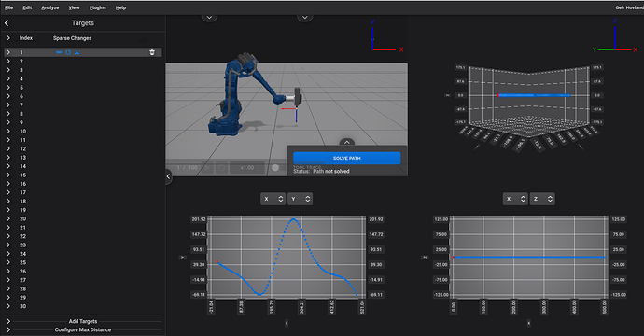This screenshot has width=644, height=336.
Task: Select Z axis dropdown of right plot
Action: pos(542,199)
